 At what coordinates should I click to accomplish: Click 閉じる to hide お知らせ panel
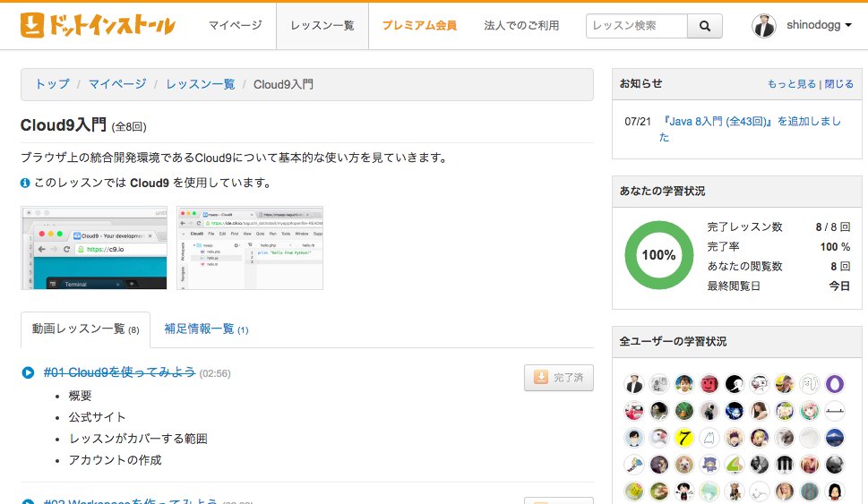[x=839, y=84]
